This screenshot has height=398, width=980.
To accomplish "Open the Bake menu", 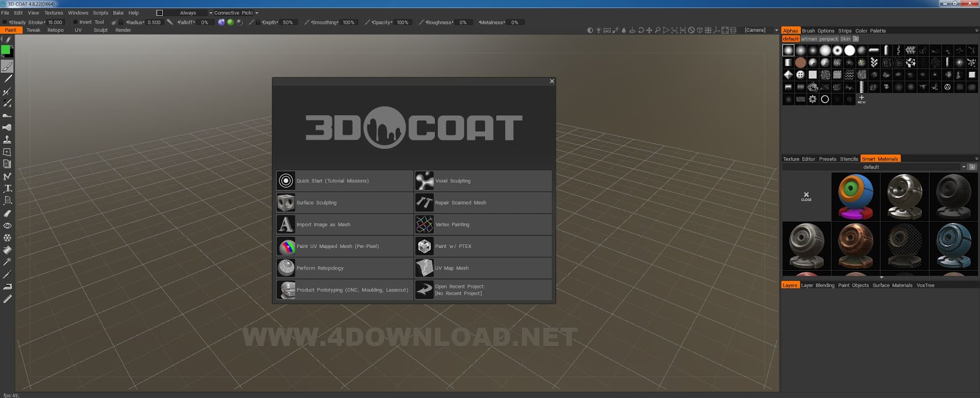I will click(118, 13).
